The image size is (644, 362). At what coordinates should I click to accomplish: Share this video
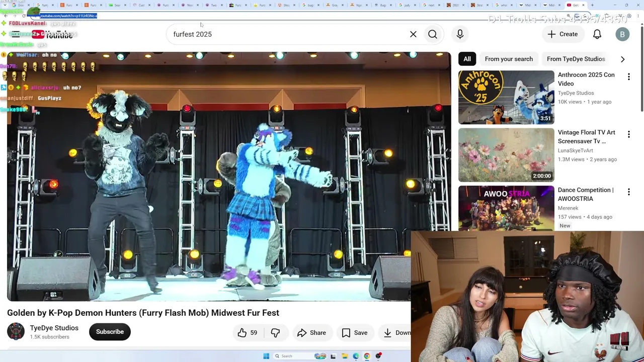point(311,332)
